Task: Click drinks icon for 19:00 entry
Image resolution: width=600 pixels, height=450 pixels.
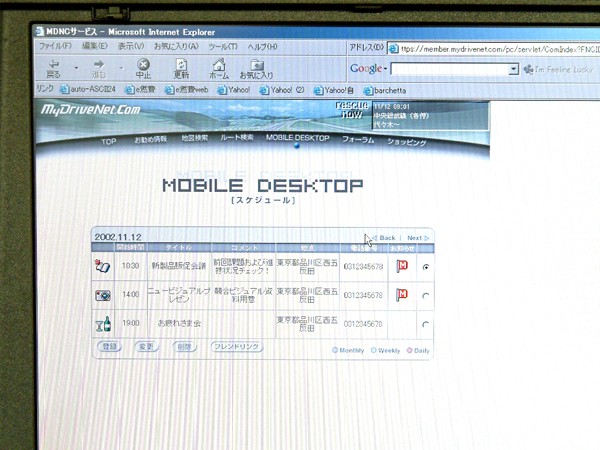Action: [103, 324]
